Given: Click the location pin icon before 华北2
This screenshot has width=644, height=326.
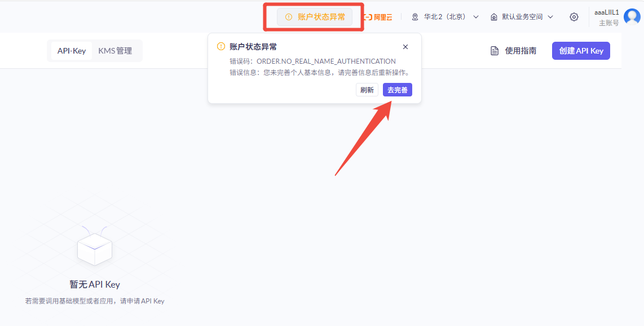Looking at the screenshot, I should tap(414, 16).
